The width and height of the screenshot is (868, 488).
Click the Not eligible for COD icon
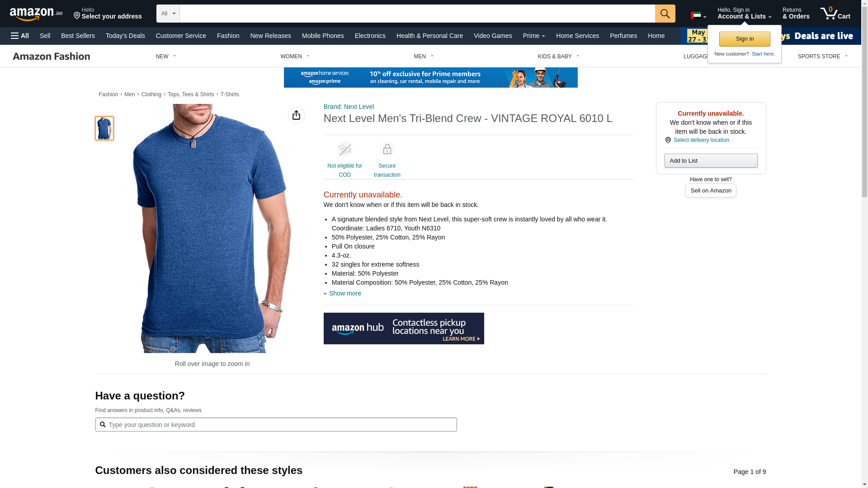[x=344, y=150]
